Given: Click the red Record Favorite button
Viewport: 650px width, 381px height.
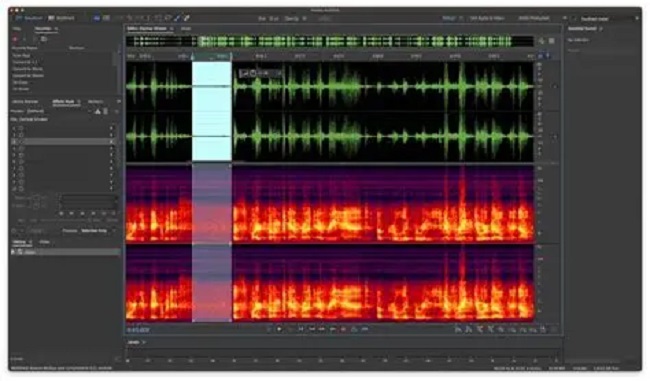Looking at the screenshot, I should pos(15,39).
